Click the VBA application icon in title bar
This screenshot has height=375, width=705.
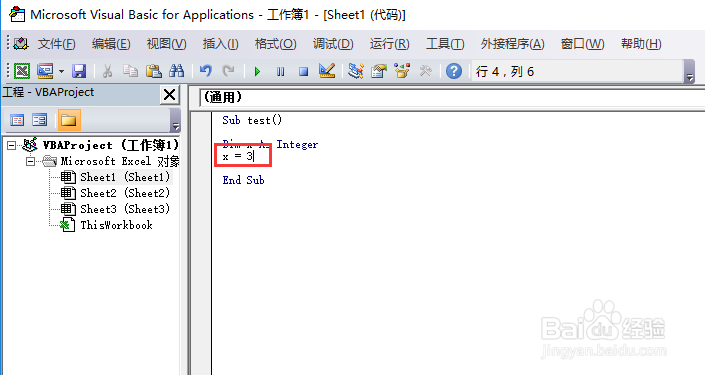[x=17, y=14]
